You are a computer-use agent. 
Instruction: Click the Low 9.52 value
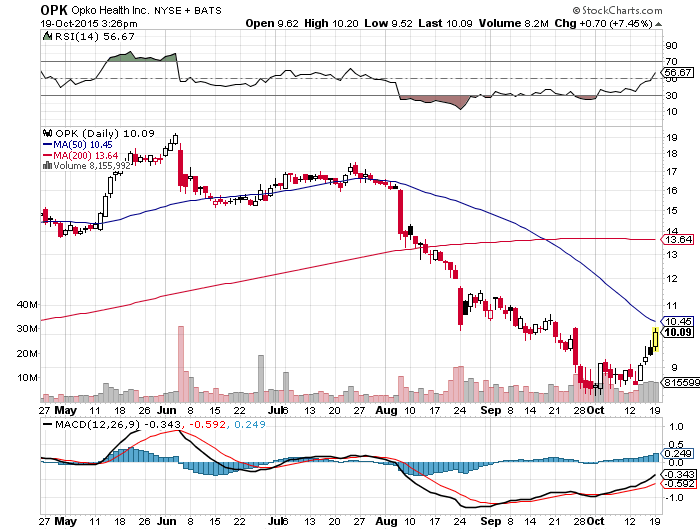tap(388, 23)
